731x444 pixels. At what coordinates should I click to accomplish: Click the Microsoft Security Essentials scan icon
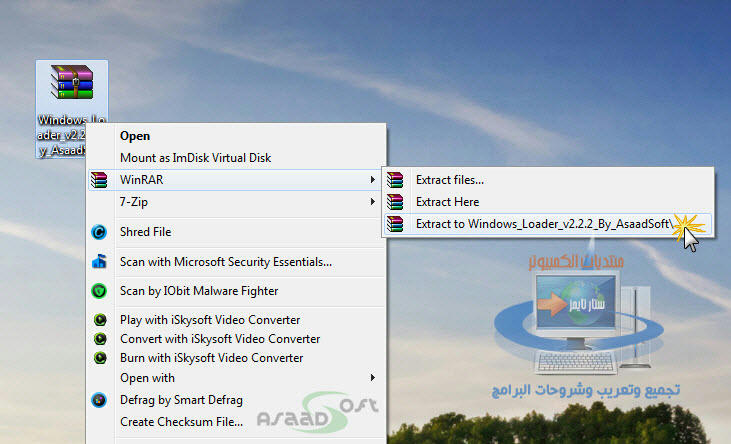tap(99, 262)
